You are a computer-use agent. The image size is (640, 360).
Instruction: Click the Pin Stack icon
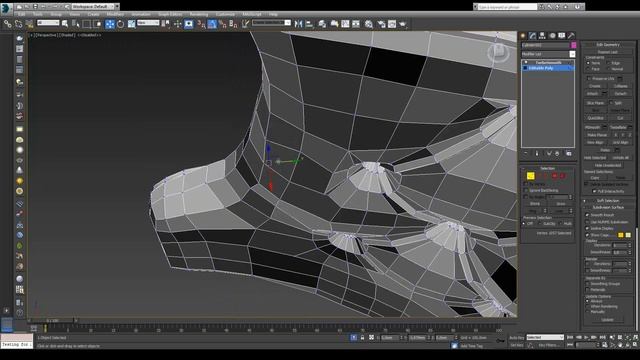click(x=526, y=153)
